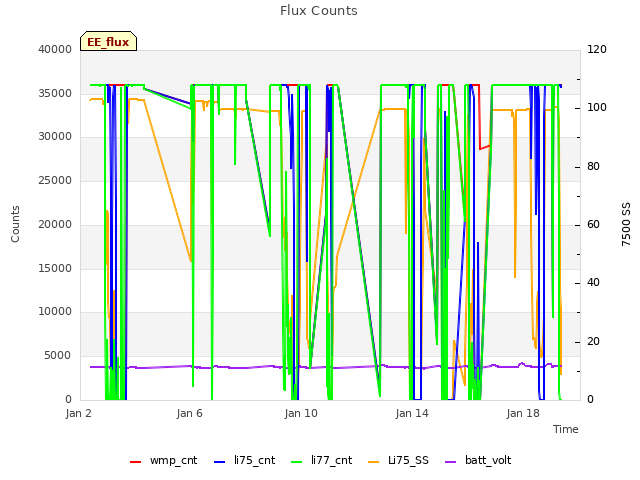The image size is (640, 480).
Task: Toggle li75_cnt series in legend
Action: point(244,460)
